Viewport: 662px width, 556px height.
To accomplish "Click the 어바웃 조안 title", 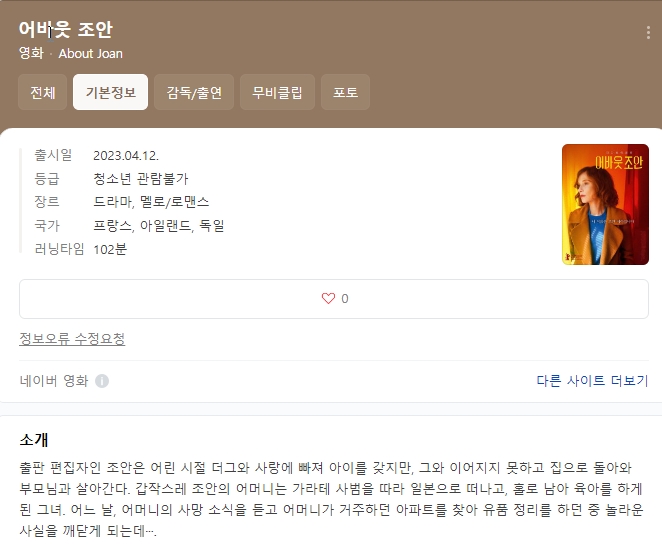I will pyautogui.click(x=65, y=29).
